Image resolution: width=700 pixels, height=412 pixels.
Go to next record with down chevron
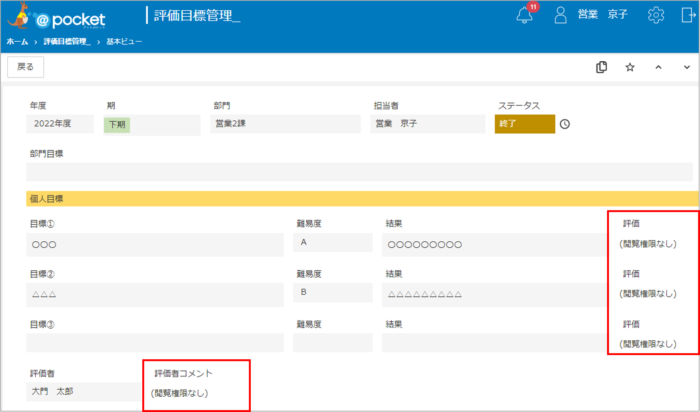coord(687,67)
